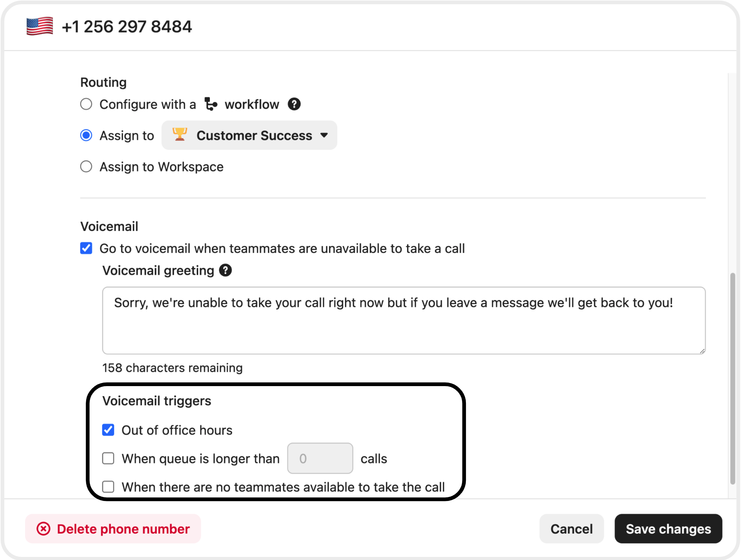Screen dimensions: 741x560
Task: Click the Customer Success trophy icon
Action: pyautogui.click(x=180, y=135)
